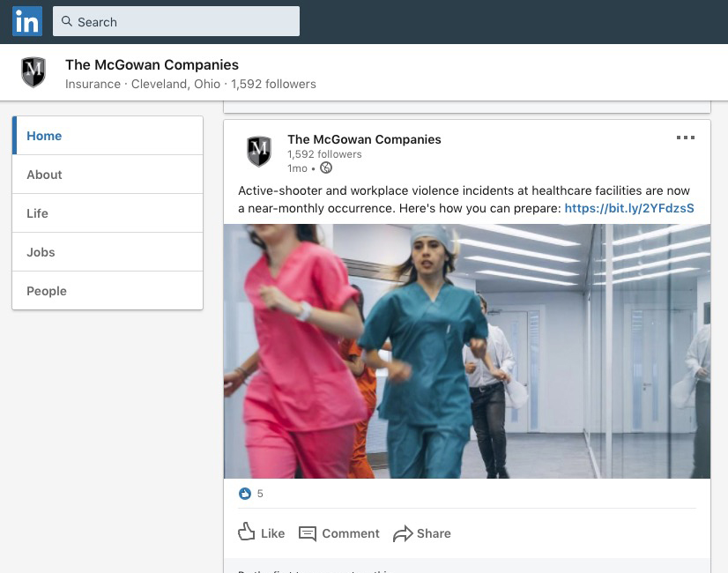The height and width of the screenshot is (573, 728).
Task: Click The McGowan Companies page title
Action: click(152, 64)
